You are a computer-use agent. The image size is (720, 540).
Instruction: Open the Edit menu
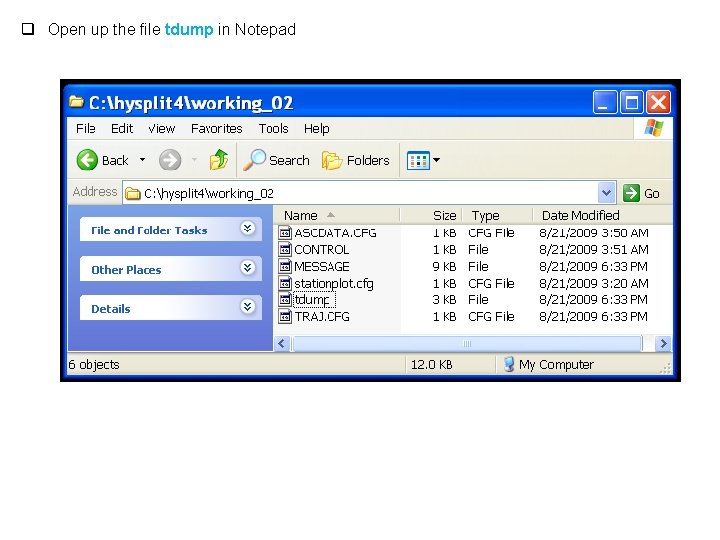[122, 129]
